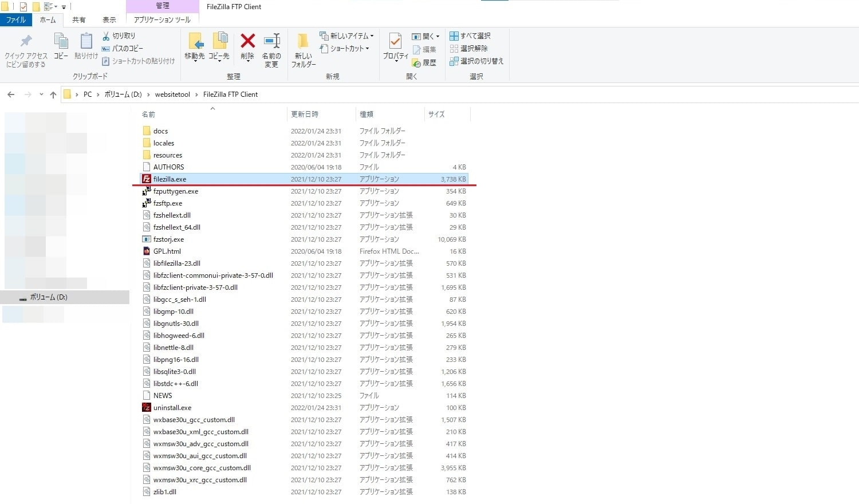This screenshot has width=859, height=504.
Task: Click websitetool in the address breadcrumb
Action: click(172, 94)
